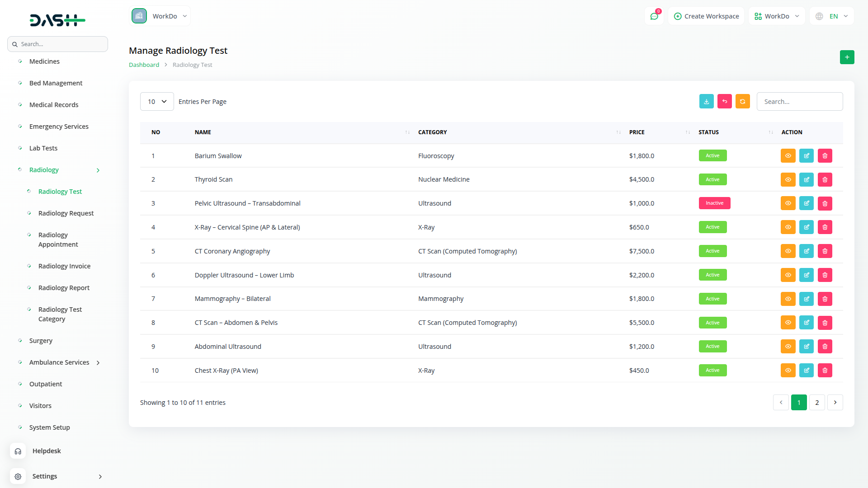Image resolution: width=868 pixels, height=488 pixels.
Task: Delete the Barium Swallow test entry
Action: coord(825,156)
